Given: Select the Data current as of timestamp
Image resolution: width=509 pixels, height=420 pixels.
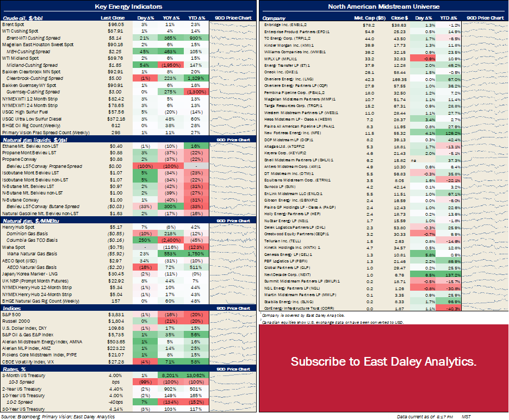Looking at the screenshot, I should pos(434,417).
